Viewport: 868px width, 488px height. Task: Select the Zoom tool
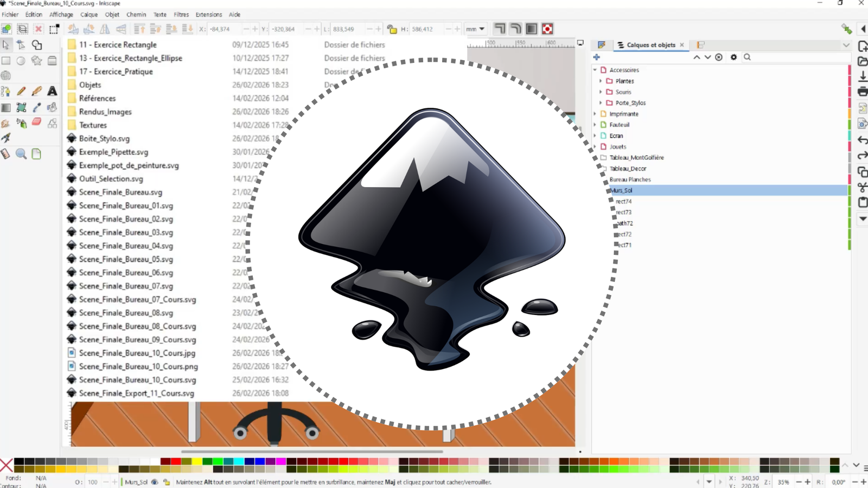[22, 153]
